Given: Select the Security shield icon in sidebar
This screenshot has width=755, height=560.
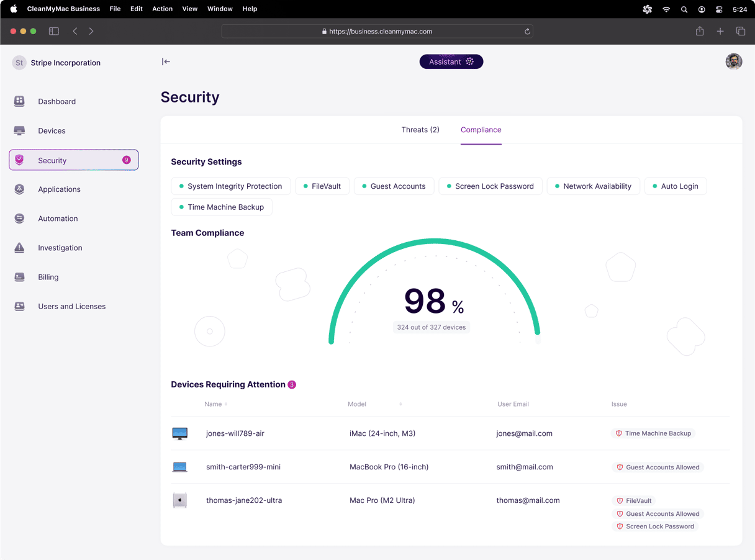Looking at the screenshot, I should (x=19, y=160).
